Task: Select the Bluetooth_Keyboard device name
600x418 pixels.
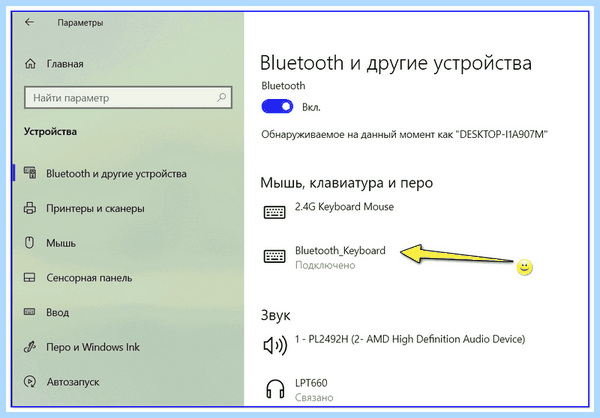Action: click(x=340, y=250)
